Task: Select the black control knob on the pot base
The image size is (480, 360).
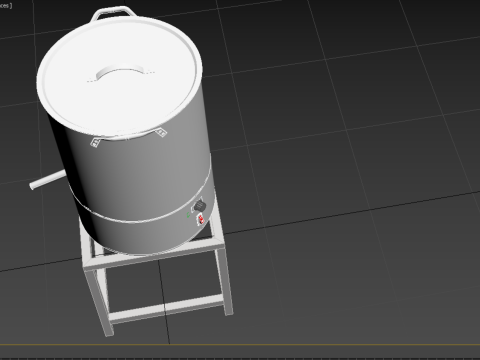Action: click(x=199, y=205)
